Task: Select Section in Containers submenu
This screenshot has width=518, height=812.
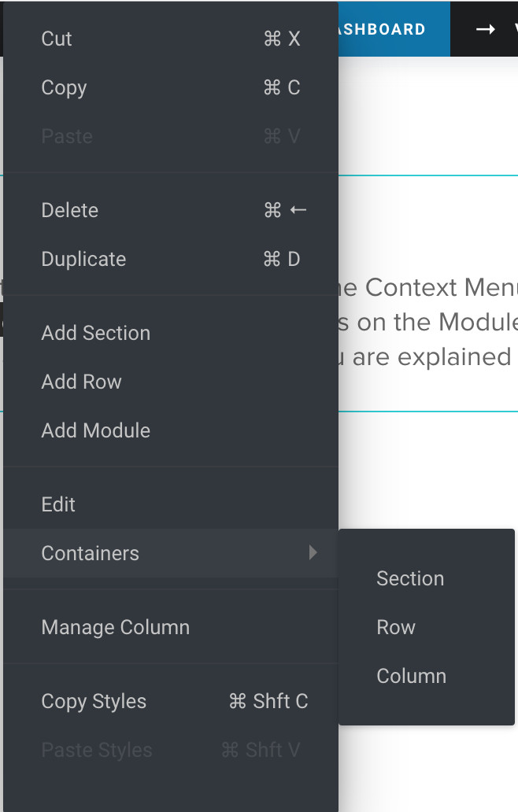Action: pyautogui.click(x=410, y=578)
